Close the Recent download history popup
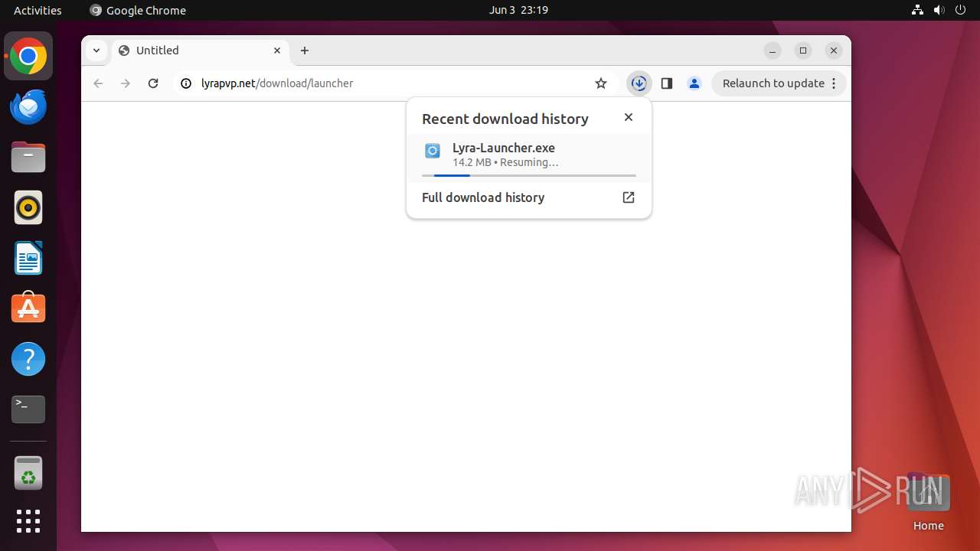The height and width of the screenshot is (551, 980). click(x=629, y=117)
